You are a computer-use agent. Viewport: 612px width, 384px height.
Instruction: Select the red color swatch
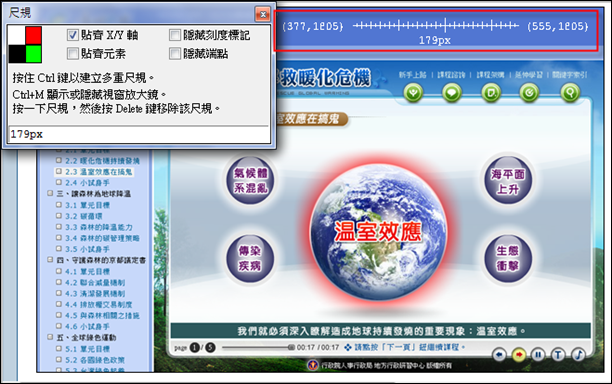pyautogui.click(x=34, y=36)
